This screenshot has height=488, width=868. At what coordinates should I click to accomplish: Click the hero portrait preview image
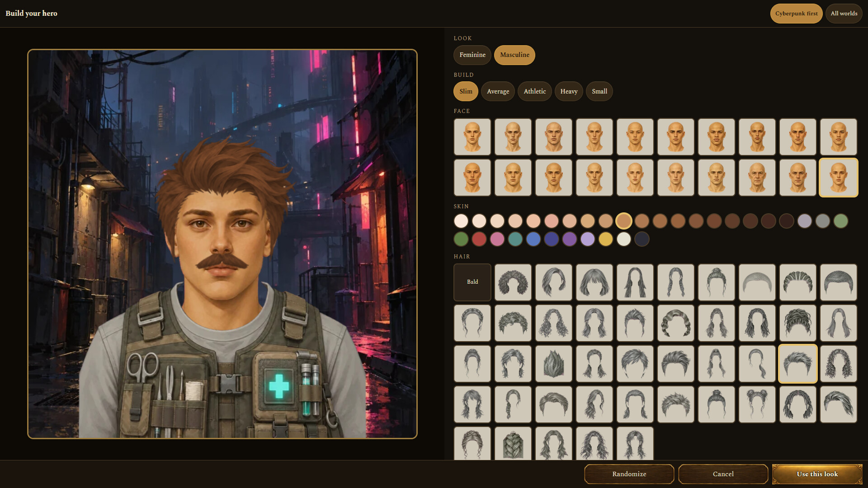(222, 244)
